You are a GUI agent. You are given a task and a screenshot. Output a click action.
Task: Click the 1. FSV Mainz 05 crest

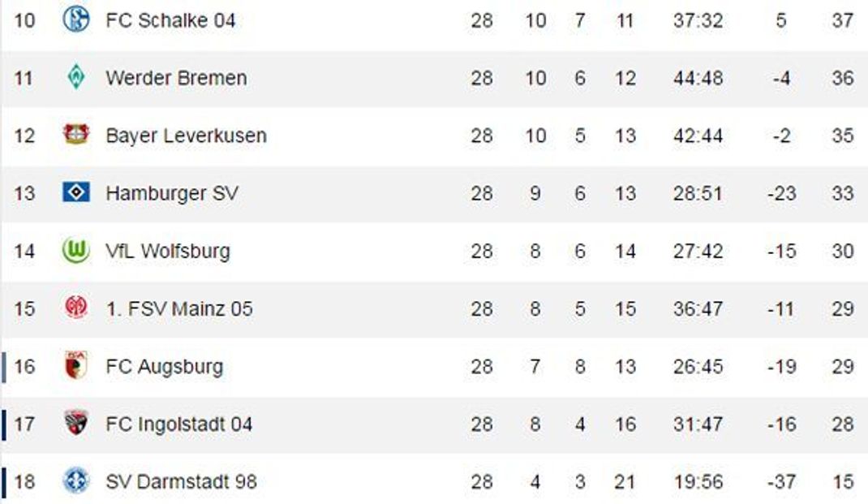(75, 308)
